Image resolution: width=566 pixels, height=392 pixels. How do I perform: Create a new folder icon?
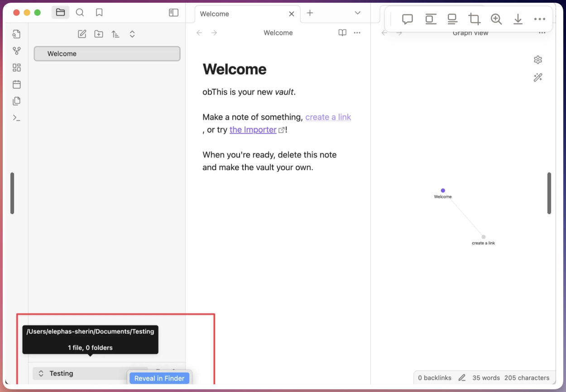click(99, 34)
